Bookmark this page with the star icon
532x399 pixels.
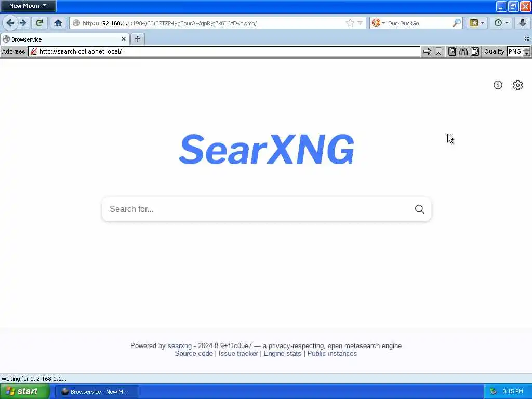[x=350, y=23]
